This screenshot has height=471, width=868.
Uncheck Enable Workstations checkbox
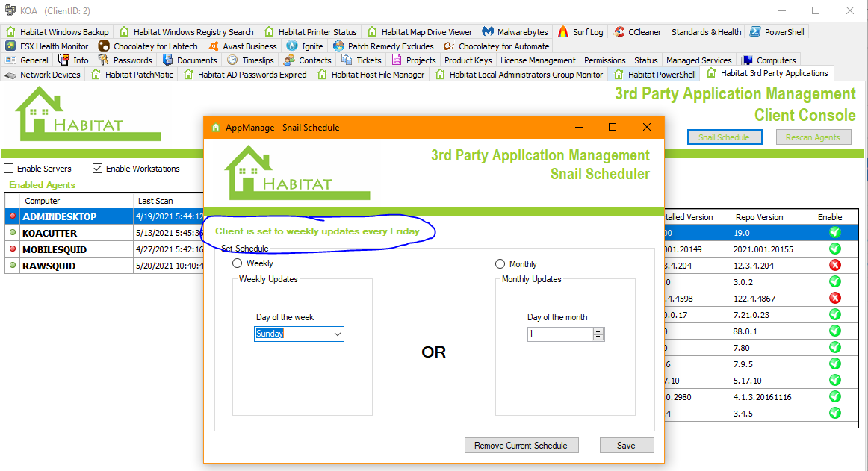tap(97, 169)
